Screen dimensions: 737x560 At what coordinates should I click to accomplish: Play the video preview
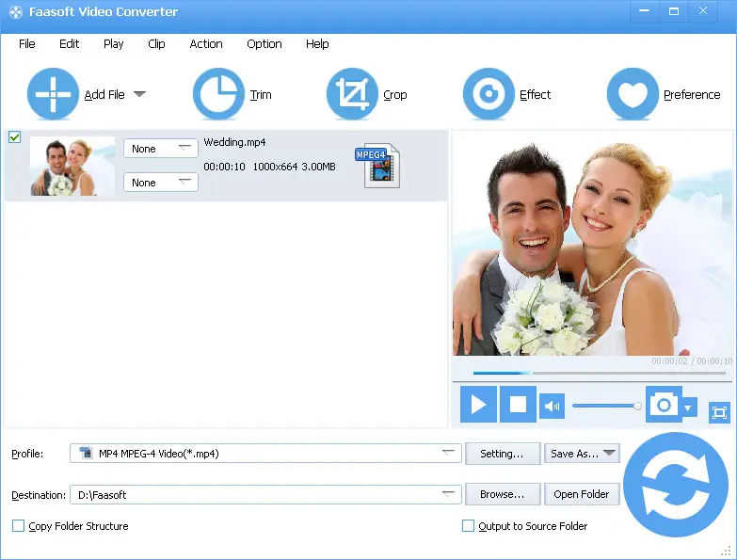click(x=478, y=405)
